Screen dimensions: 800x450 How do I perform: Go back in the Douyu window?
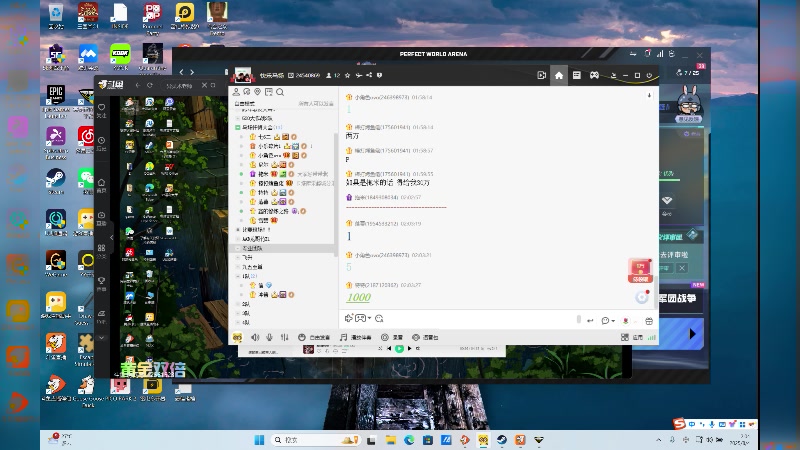pyautogui.click(x=137, y=85)
